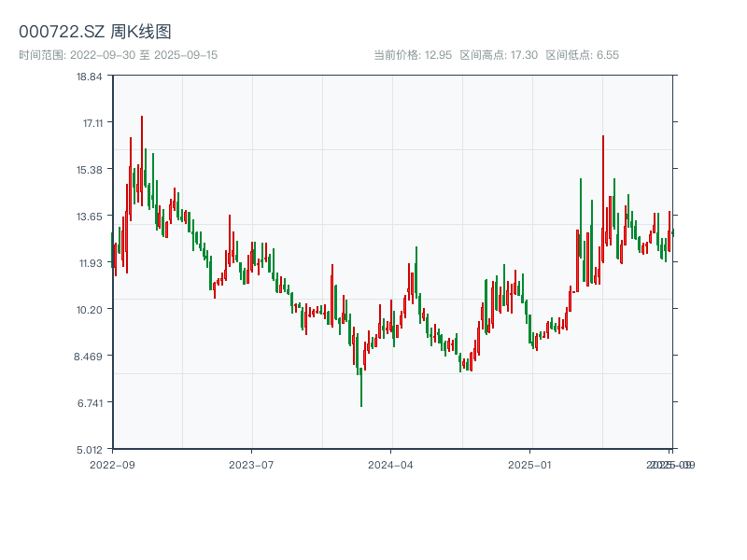Click the 17.11 y-axis tick label

(x=92, y=120)
